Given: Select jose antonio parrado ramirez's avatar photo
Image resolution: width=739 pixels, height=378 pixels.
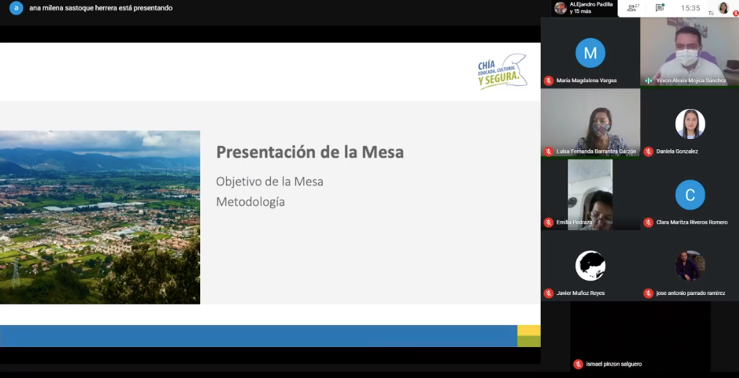Looking at the screenshot, I should pos(690,266).
